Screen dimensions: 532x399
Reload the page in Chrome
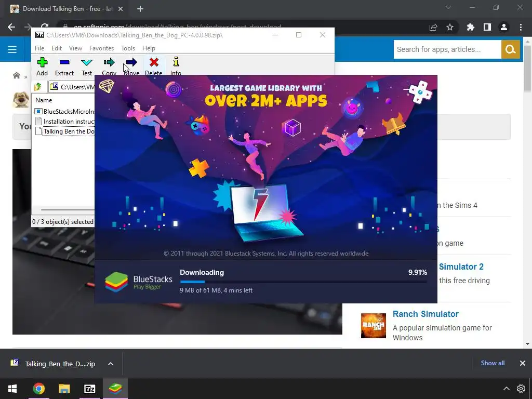click(45, 26)
